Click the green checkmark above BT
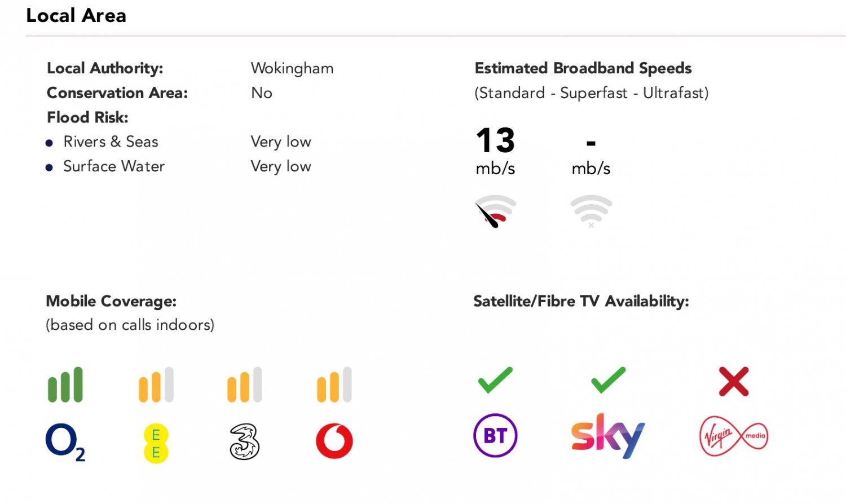Image resolution: width=846 pixels, height=504 pixels. coord(495,380)
